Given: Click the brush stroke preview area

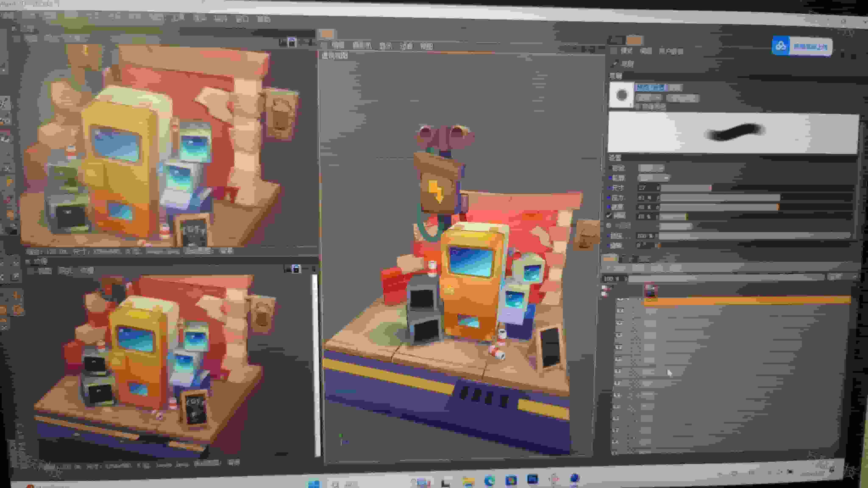Looking at the screenshot, I should point(733,133).
